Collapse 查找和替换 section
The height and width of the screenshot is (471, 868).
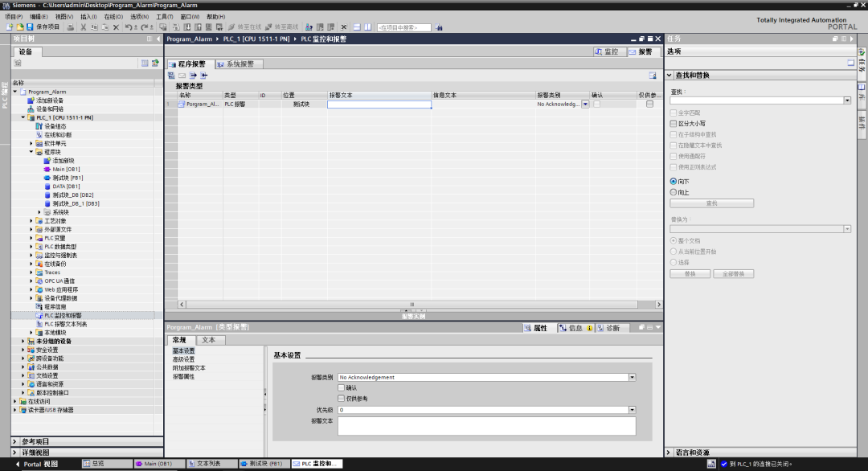coord(669,75)
